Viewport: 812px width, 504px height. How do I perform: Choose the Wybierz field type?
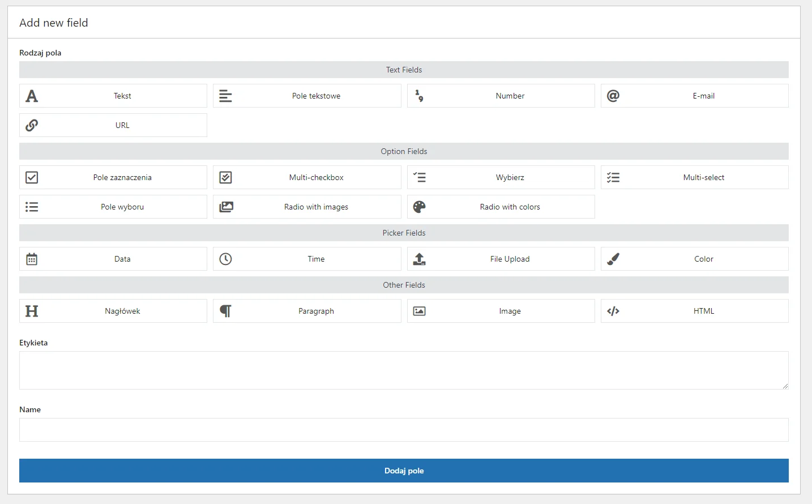tap(501, 178)
